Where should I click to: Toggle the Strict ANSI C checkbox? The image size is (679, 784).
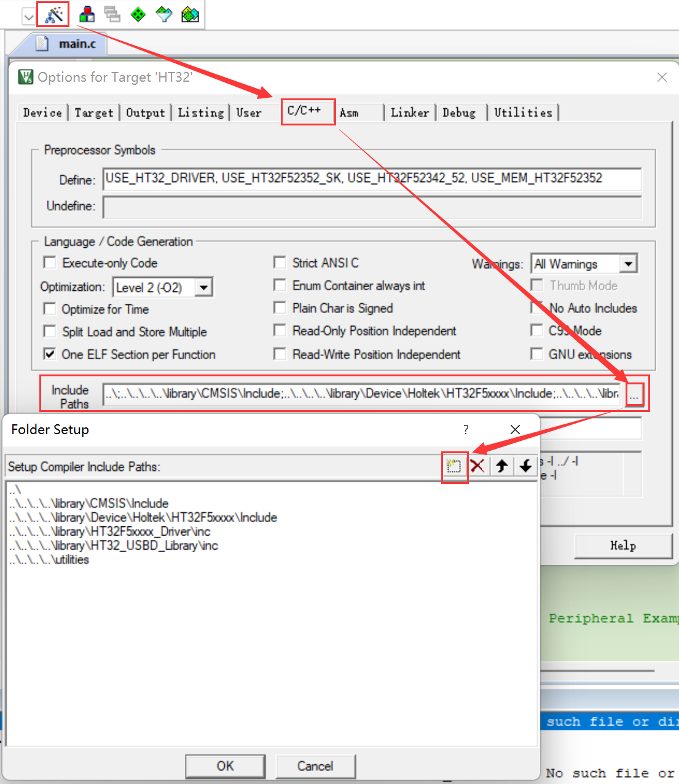280,263
